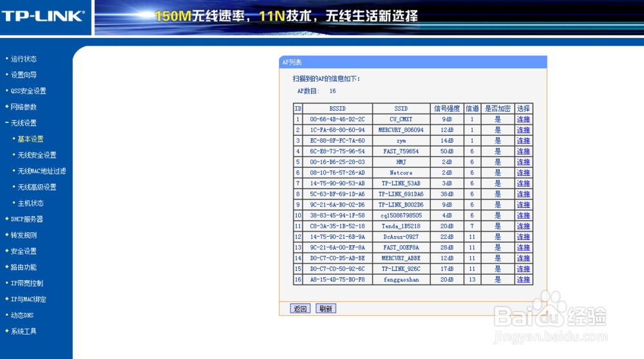Click channel 13 cell
Image resolution: width=644 pixels, height=359 pixels.
[472, 279]
